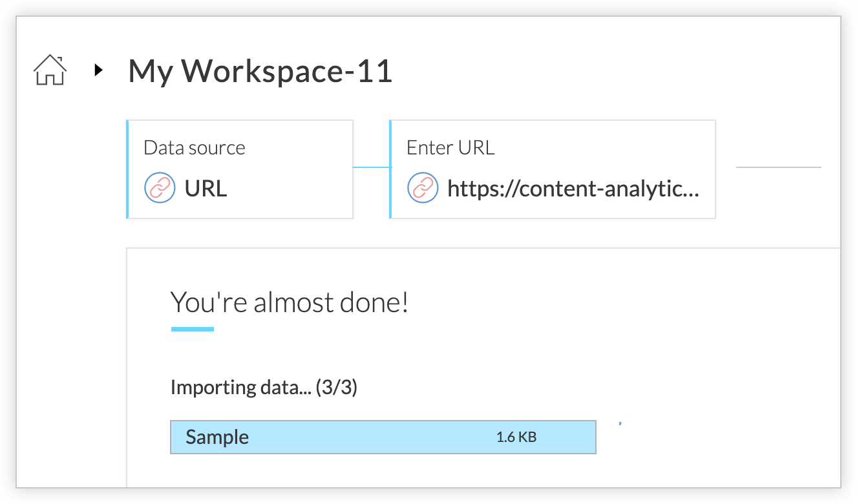The width and height of the screenshot is (857, 504).
Task: Expand the breadcrumb arrow beside home
Action: [x=98, y=70]
